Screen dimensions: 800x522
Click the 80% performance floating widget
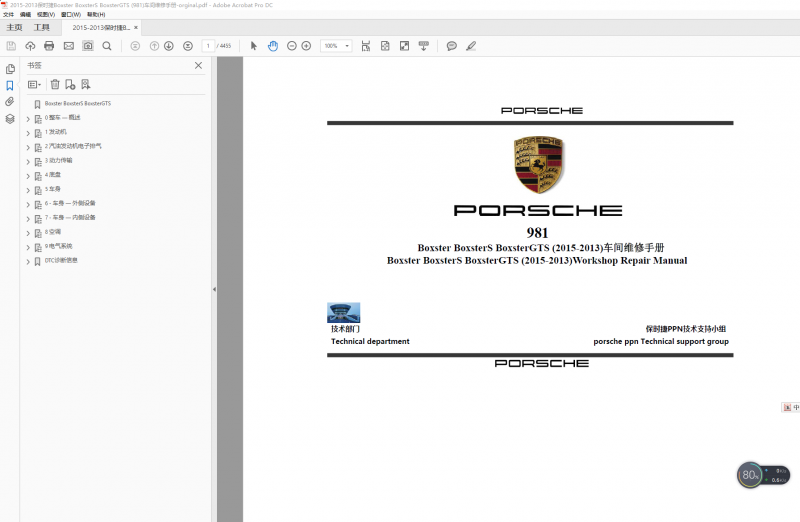763,475
